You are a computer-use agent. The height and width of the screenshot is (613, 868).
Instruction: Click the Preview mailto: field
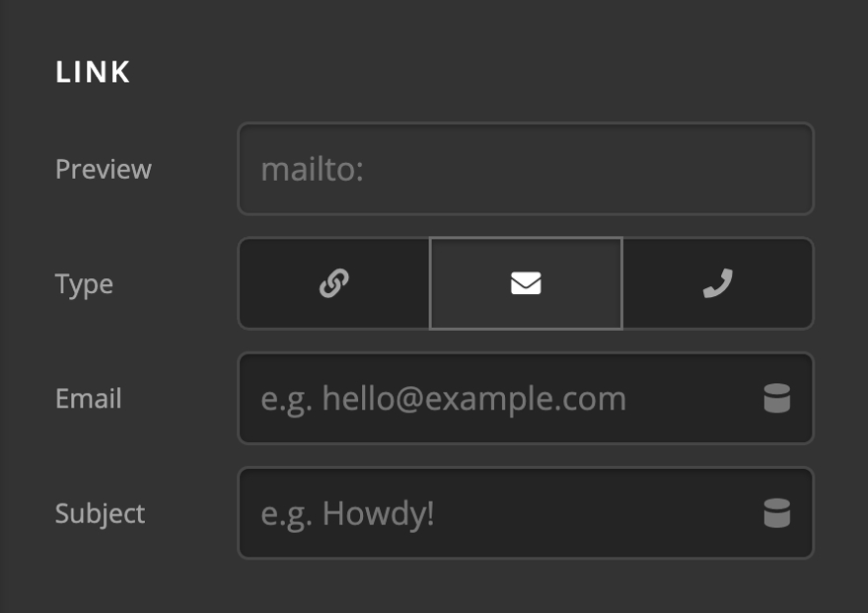tap(525, 169)
